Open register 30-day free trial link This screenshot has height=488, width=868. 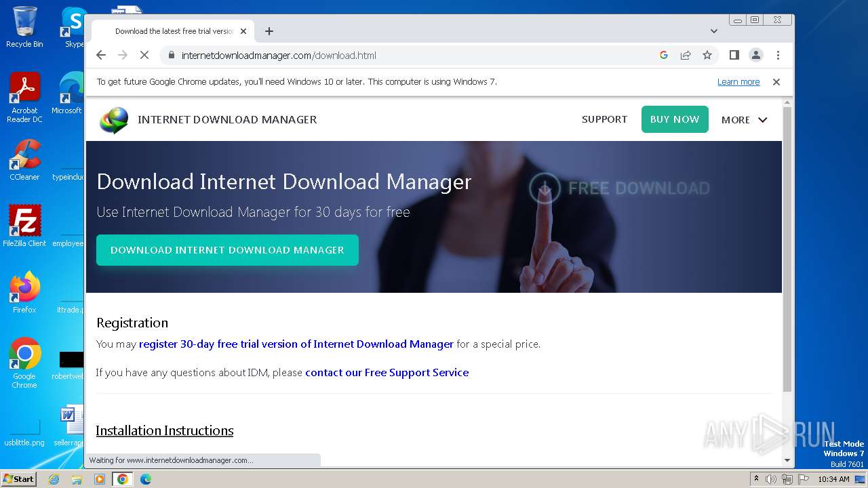296,344
